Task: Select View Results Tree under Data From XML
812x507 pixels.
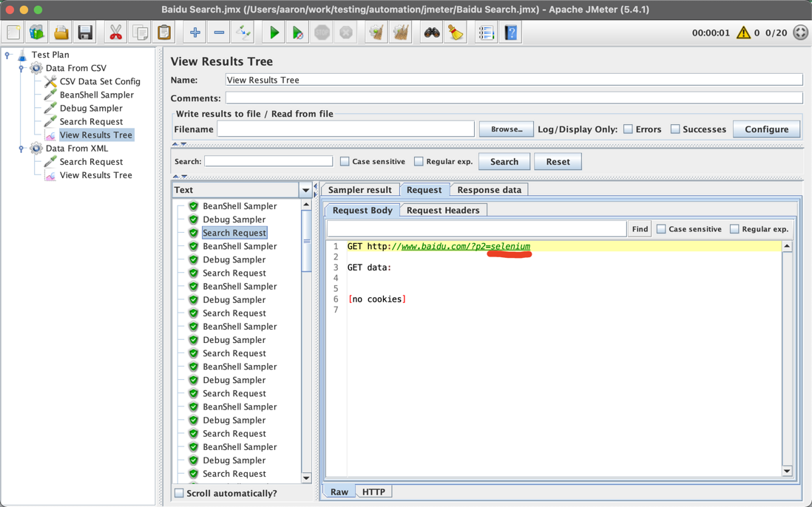Action: 96,175
